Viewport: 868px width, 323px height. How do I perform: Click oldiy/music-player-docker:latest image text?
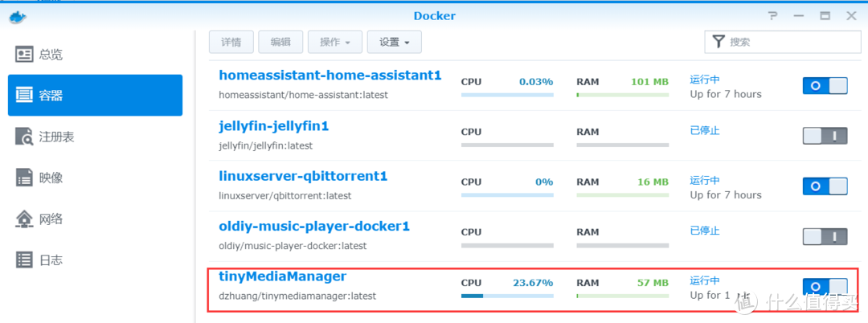pyautogui.click(x=293, y=246)
